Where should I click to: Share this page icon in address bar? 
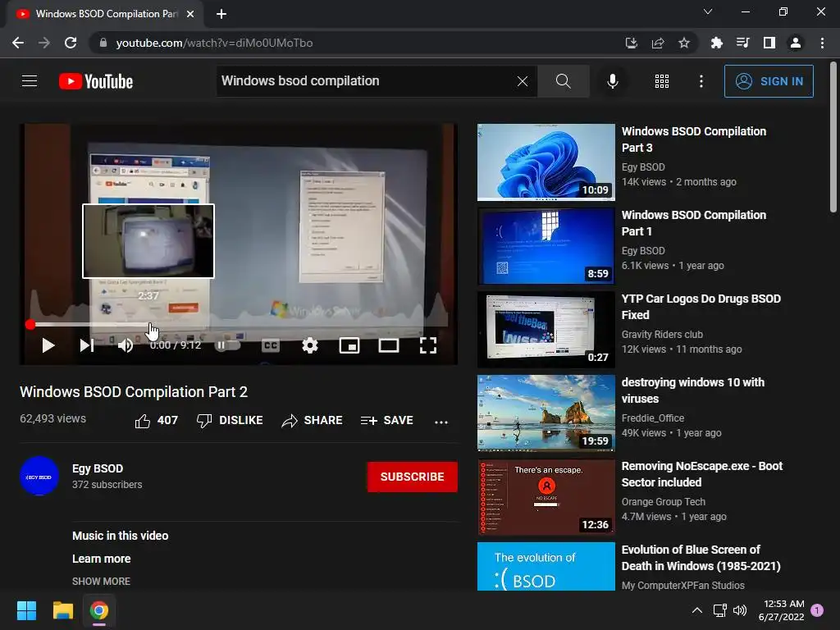658,43
